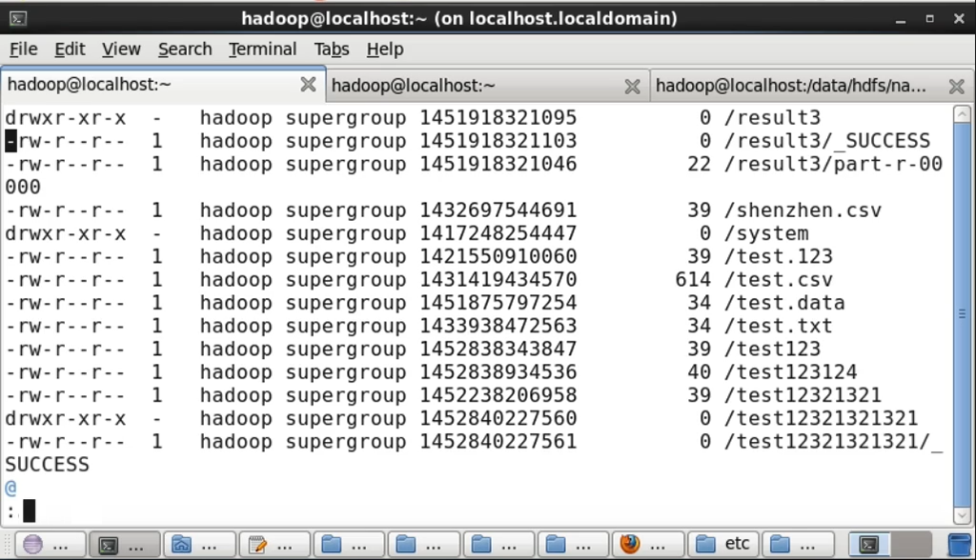The height and width of the screenshot is (560, 976).
Task: Open the Terminal menu
Action: [263, 50]
